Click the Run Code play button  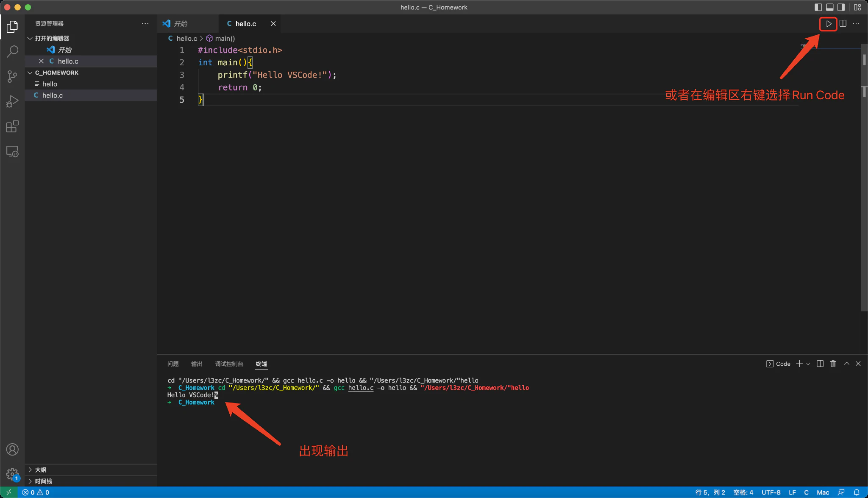click(x=828, y=24)
